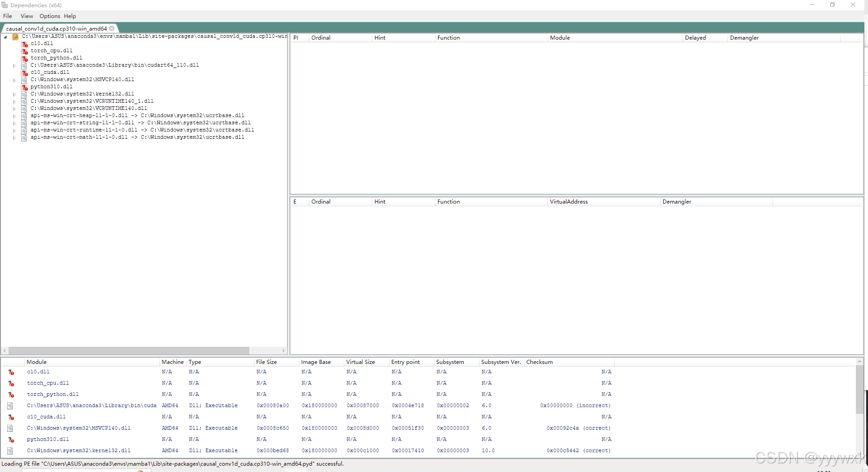Expand the kernel32.dll tree node
Image resolution: width=868 pixels, height=472 pixels.
point(14,95)
